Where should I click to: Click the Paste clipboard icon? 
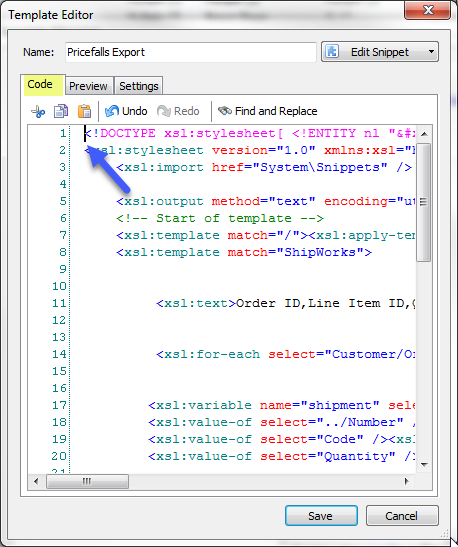click(x=84, y=111)
